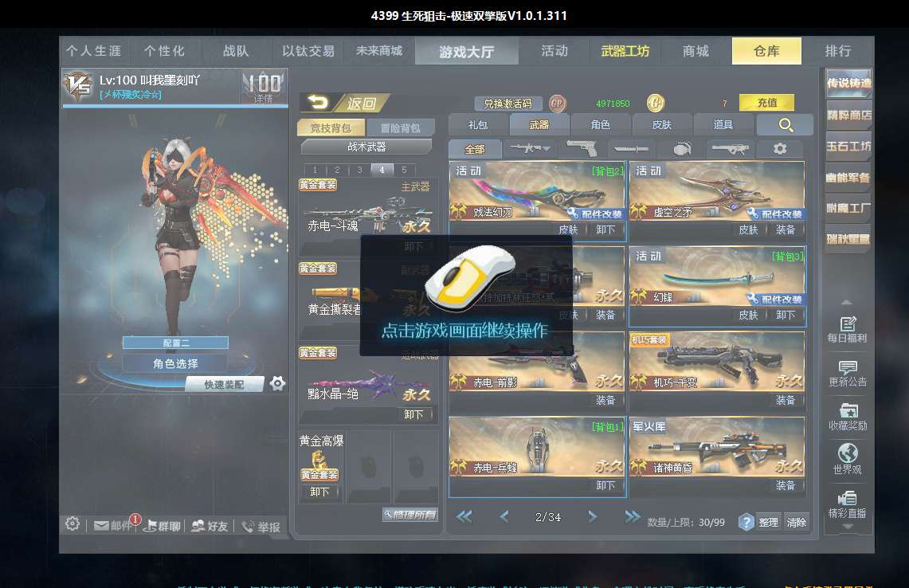Screen dimensions: 909x588
Task: Click the GP currency coin icon
Action: (x=557, y=104)
